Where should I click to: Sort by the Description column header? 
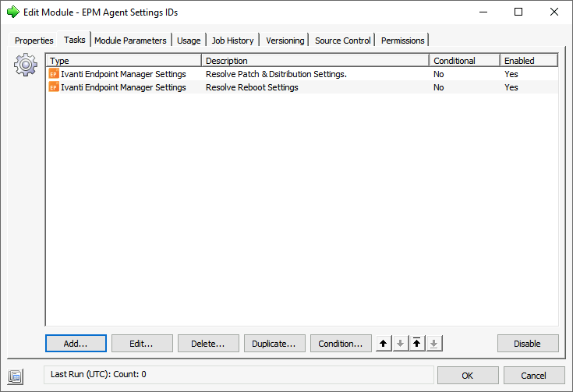coord(315,61)
